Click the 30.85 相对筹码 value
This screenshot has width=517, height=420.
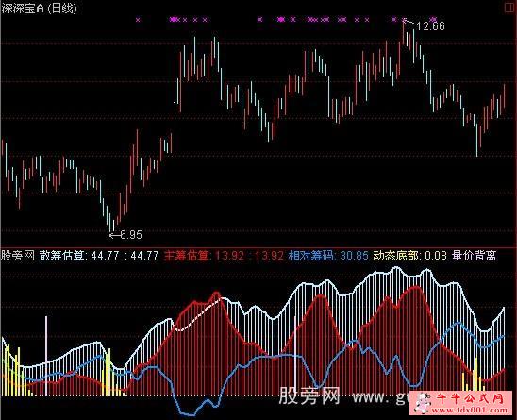(355, 256)
